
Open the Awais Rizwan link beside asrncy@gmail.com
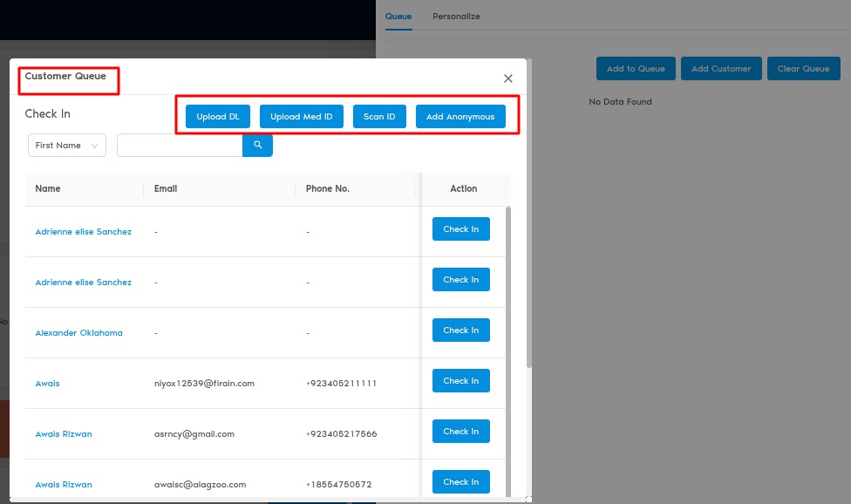pos(64,434)
